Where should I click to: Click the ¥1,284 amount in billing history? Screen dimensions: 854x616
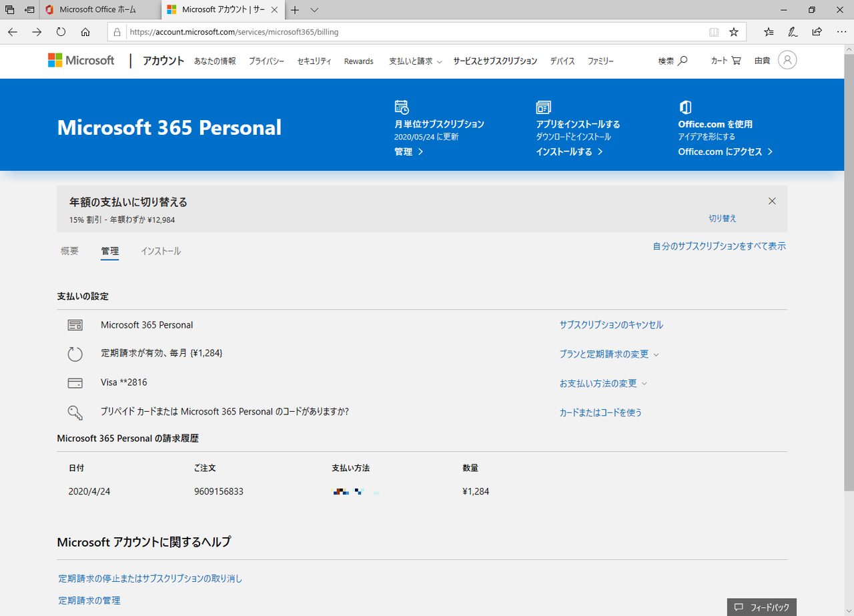[x=476, y=492]
